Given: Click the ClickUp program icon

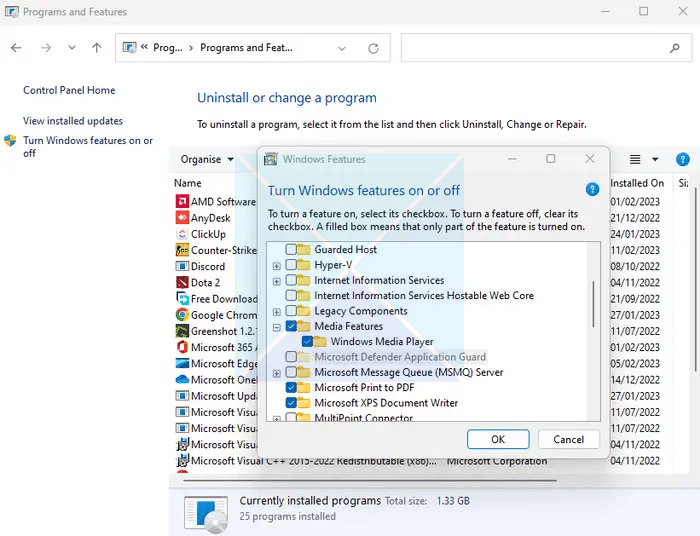Looking at the screenshot, I should click(182, 234).
